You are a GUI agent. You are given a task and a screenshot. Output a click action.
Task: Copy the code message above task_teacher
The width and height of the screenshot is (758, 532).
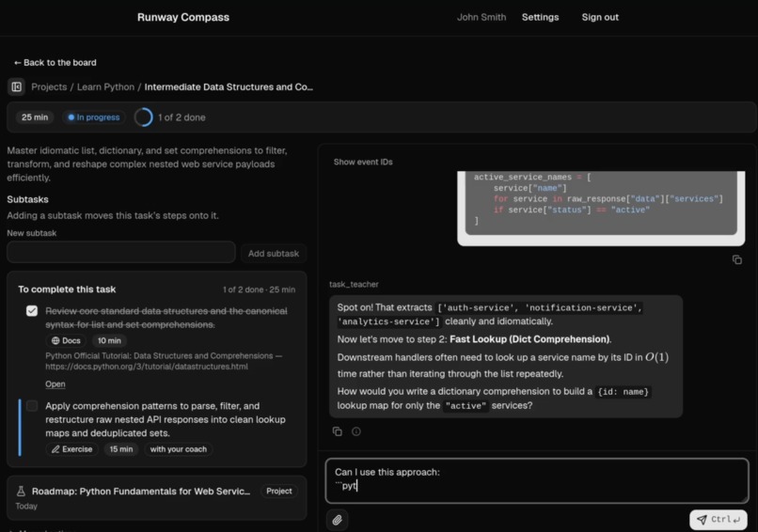(736, 260)
